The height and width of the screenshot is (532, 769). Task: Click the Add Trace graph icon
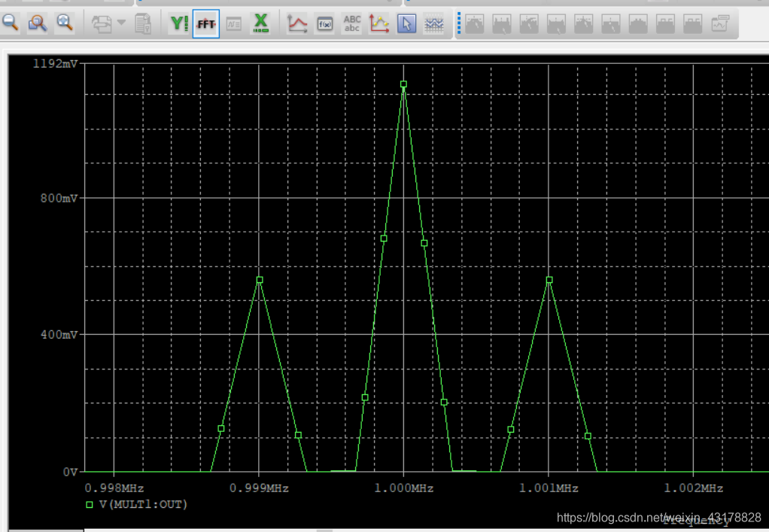297,23
